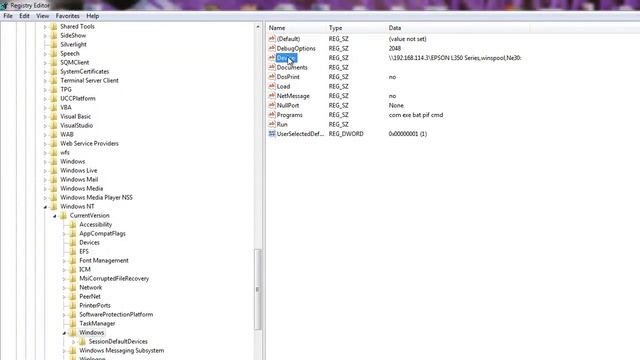The image size is (640, 360).
Task: Click the EPSON L350 Series data text
Action: click(455, 58)
